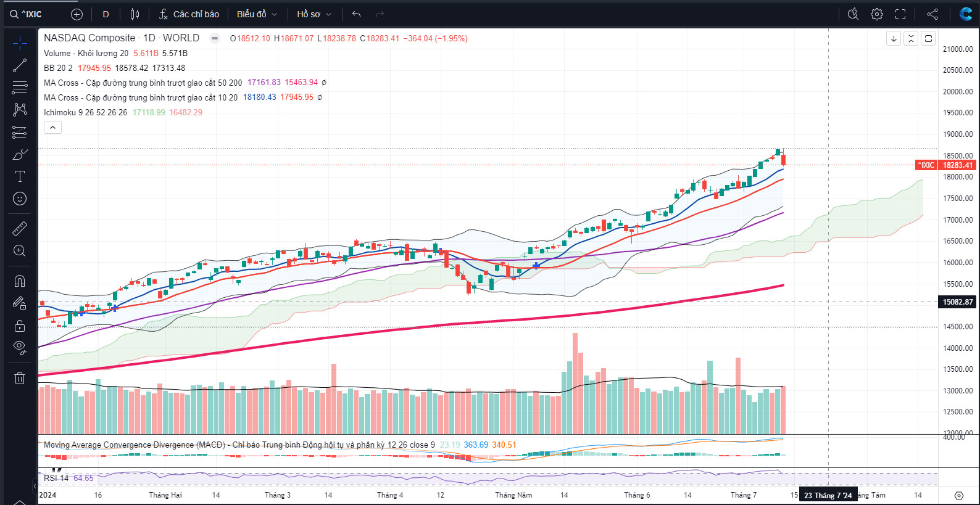This screenshot has width=980, height=505.
Task: Select the Ichimoku 9 26 52 26 26 legend
Action: (85, 112)
